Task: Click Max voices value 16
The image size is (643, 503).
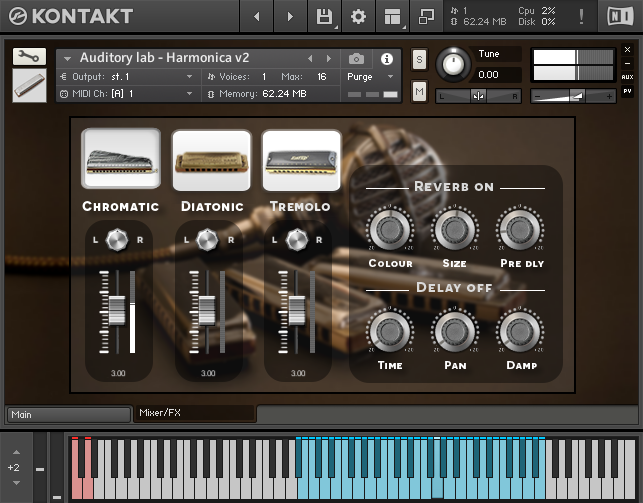Action: pos(322,77)
